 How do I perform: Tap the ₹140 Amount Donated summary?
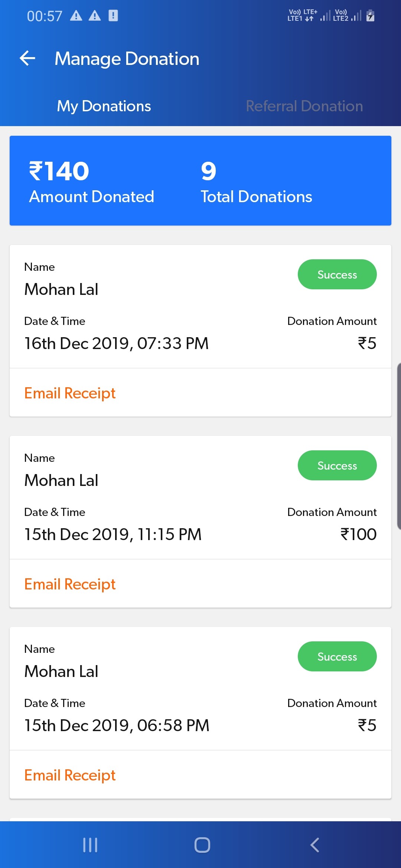pos(91,181)
